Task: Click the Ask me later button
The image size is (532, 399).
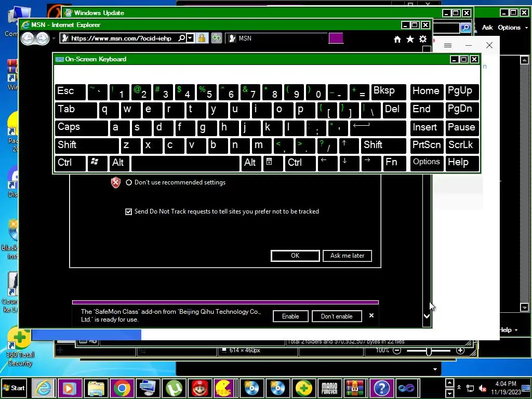Action: (347, 256)
